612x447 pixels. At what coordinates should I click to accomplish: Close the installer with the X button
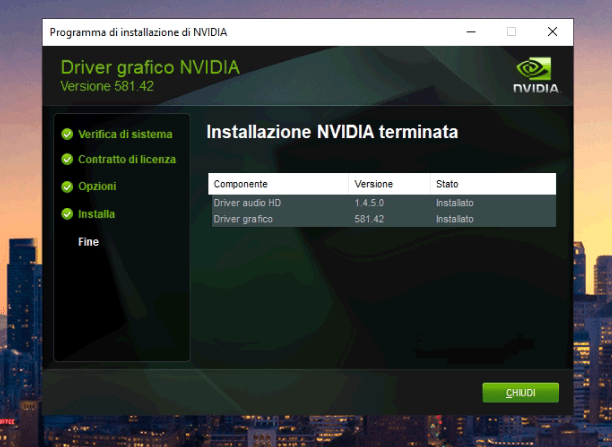click(x=552, y=32)
